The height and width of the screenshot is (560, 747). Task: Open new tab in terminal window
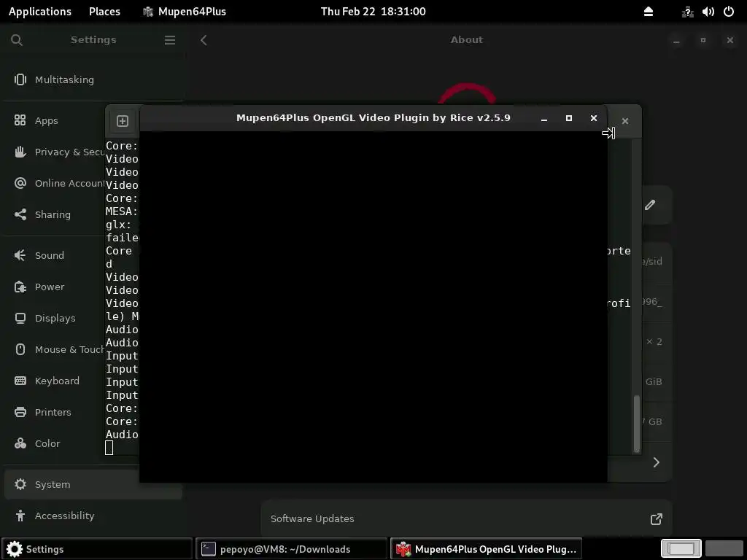click(x=123, y=121)
